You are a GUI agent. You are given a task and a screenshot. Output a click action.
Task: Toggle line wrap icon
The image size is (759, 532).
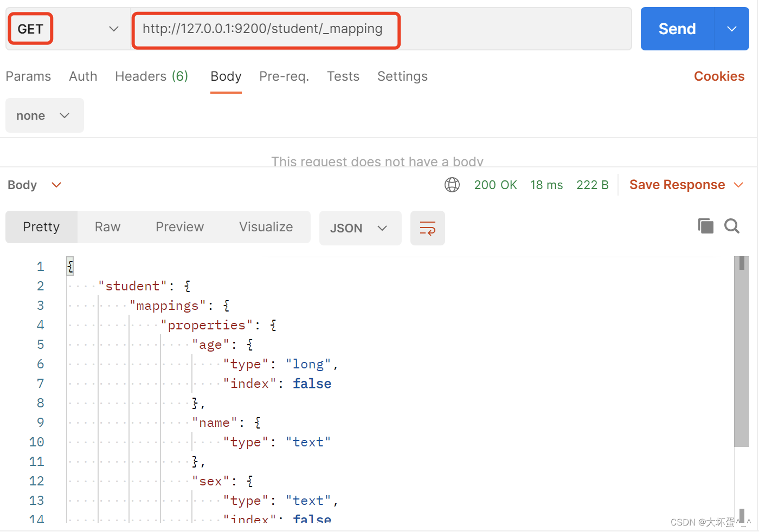428,228
